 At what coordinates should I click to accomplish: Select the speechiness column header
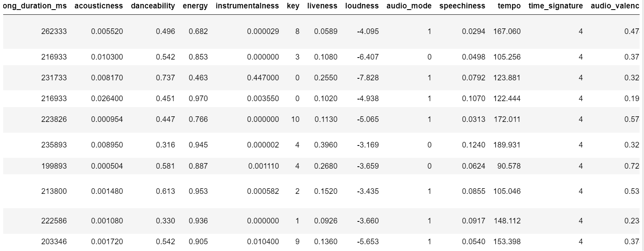pyautogui.click(x=462, y=6)
